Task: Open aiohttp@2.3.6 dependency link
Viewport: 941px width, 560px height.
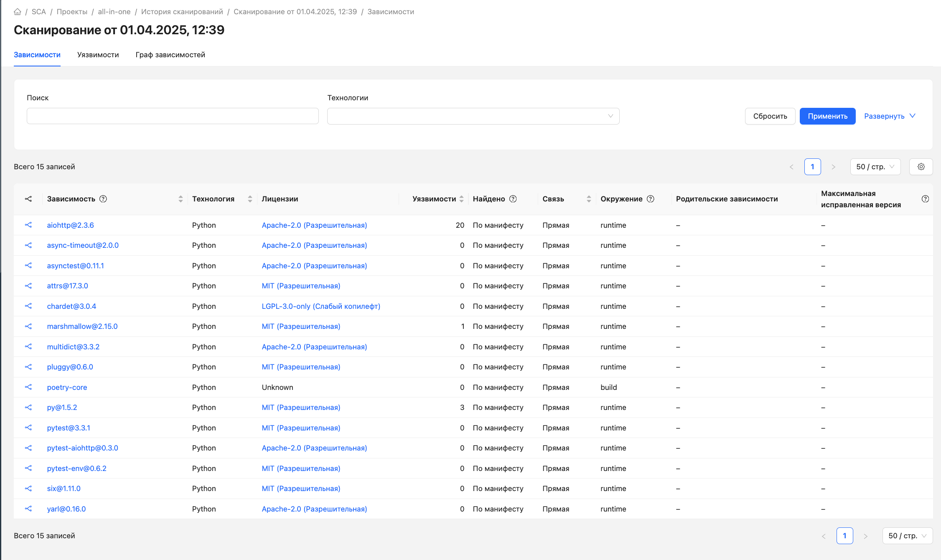Action: (x=71, y=225)
